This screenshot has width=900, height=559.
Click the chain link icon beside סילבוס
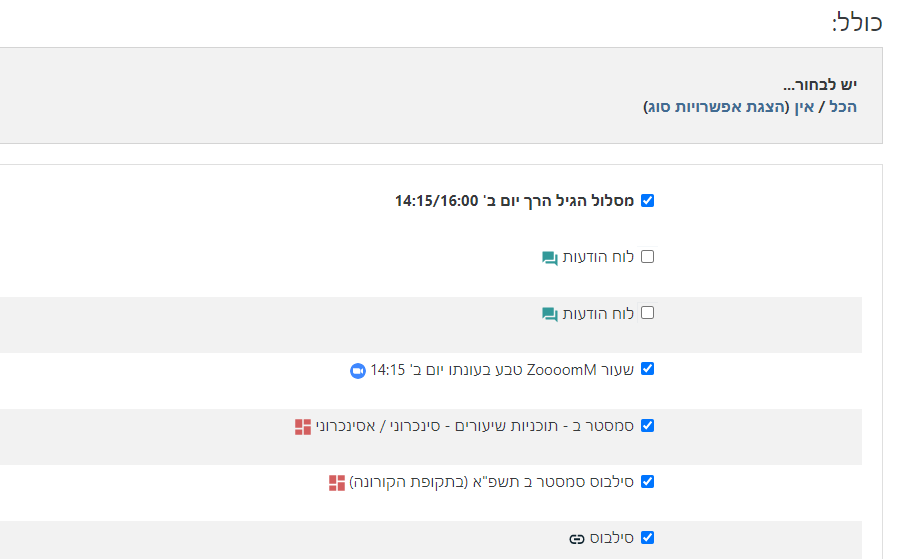[576, 539]
